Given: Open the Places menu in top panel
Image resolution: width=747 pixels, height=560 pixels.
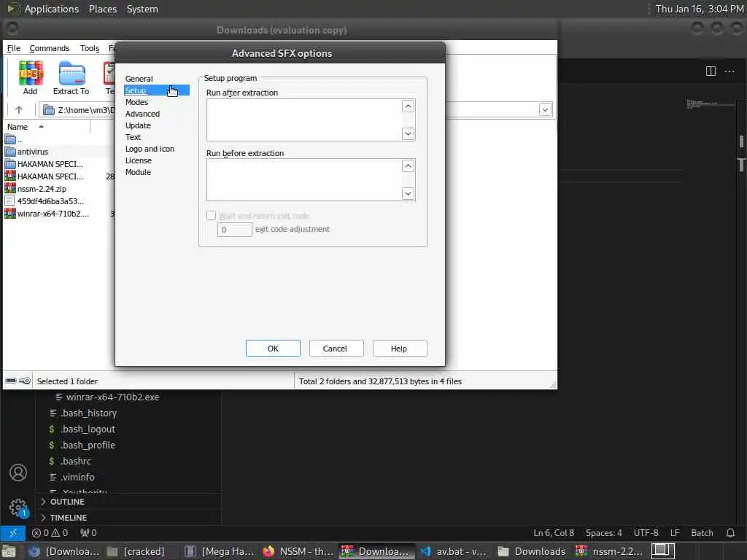Looking at the screenshot, I should coord(102,9).
